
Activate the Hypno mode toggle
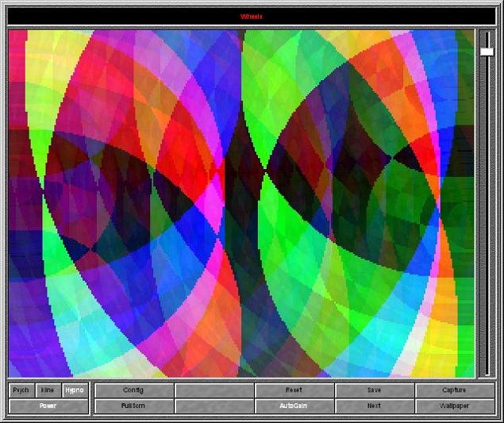click(75, 390)
